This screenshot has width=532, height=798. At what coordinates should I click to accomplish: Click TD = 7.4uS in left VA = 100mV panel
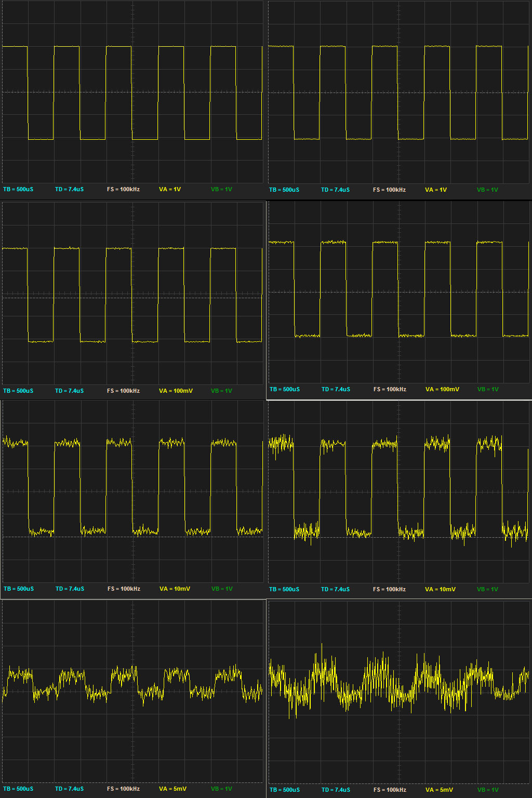(x=69, y=391)
